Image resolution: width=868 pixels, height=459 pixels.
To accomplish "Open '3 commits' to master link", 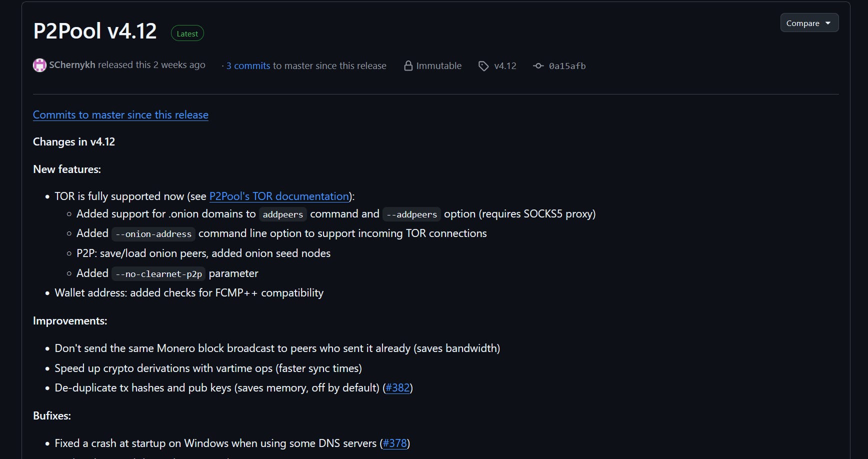I will point(248,65).
